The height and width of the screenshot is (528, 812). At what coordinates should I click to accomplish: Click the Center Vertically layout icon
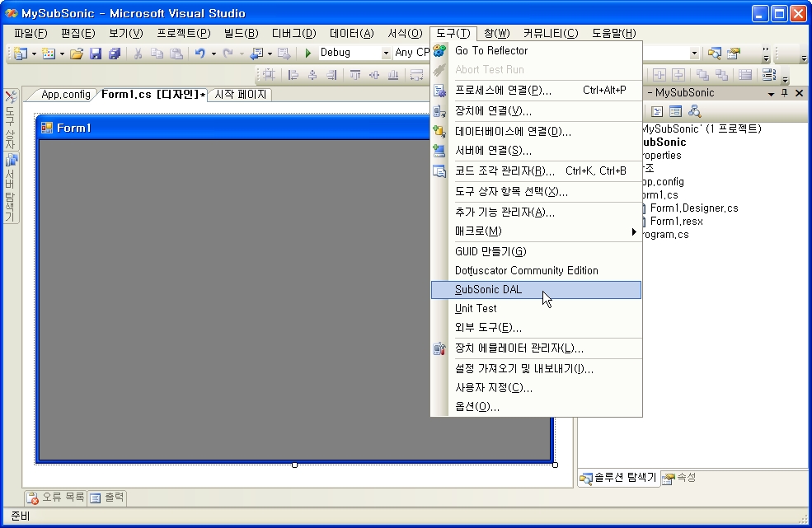click(678, 75)
